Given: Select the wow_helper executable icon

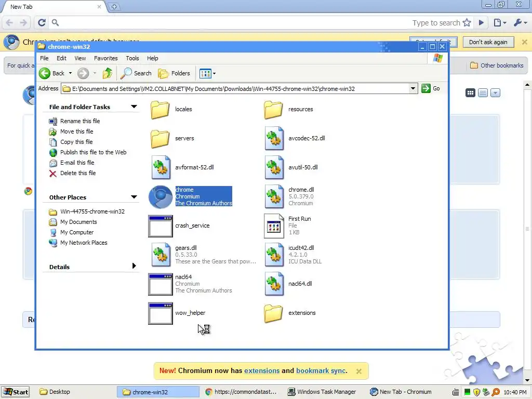Looking at the screenshot, I should tap(161, 313).
